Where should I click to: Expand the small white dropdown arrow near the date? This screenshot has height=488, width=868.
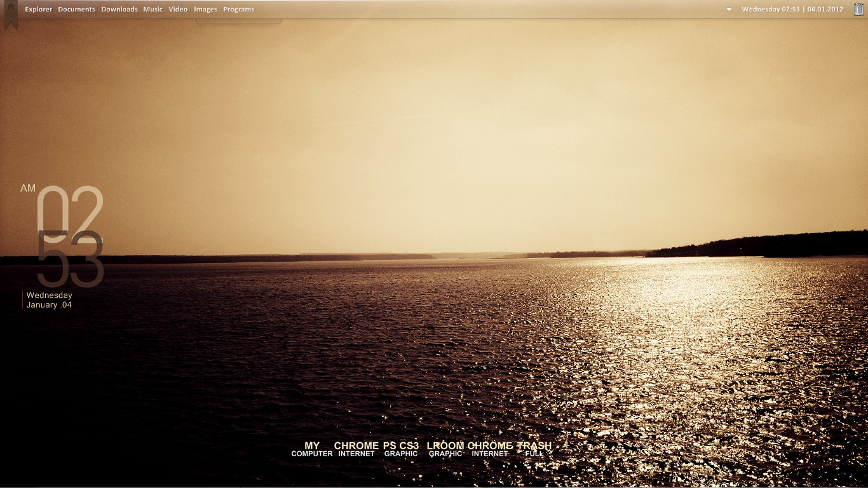(729, 10)
